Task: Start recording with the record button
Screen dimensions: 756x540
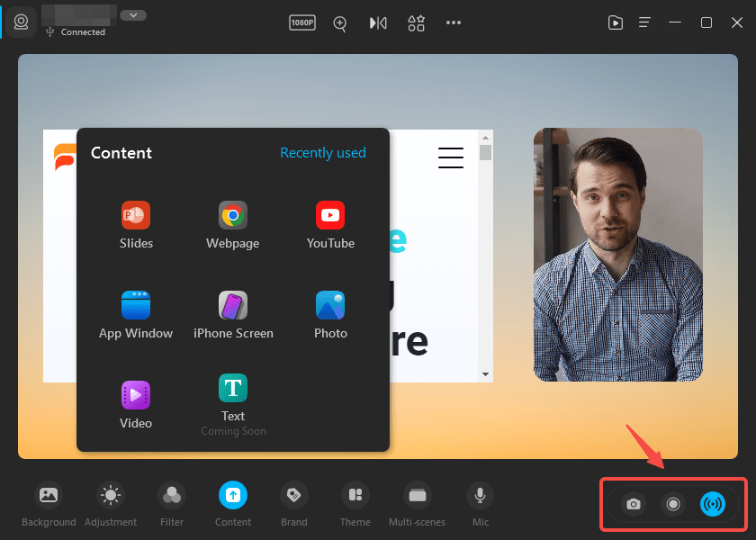Action: [x=673, y=505]
